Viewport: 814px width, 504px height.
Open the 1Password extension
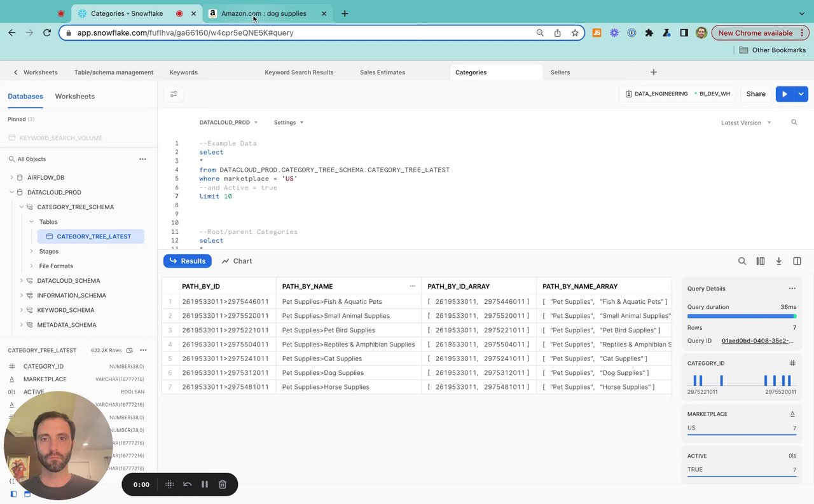tap(631, 32)
